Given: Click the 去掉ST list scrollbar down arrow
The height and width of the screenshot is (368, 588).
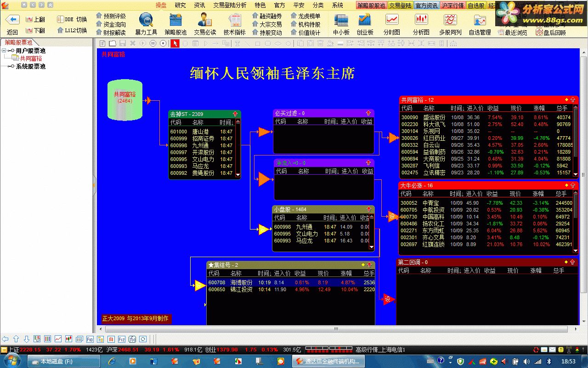Looking at the screenshot, I should [237, 174].
